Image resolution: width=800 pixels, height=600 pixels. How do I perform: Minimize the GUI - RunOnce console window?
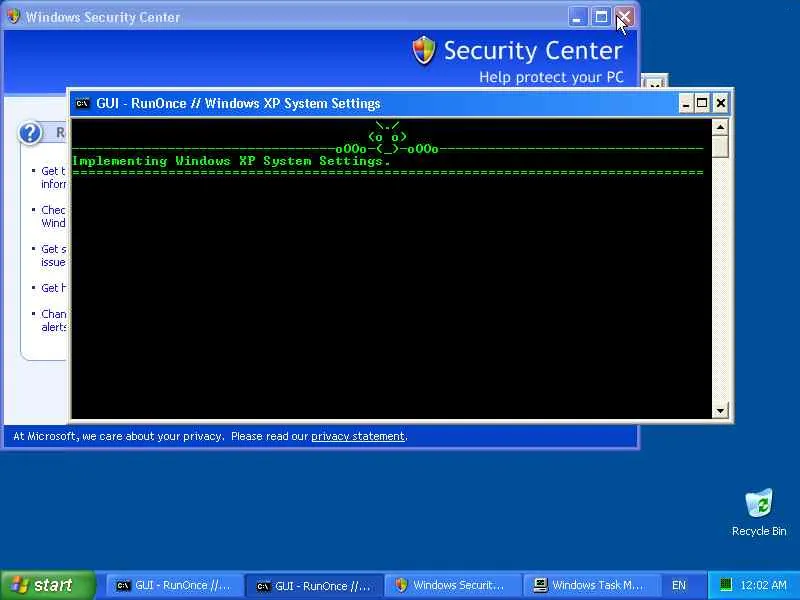click(686, 104)
